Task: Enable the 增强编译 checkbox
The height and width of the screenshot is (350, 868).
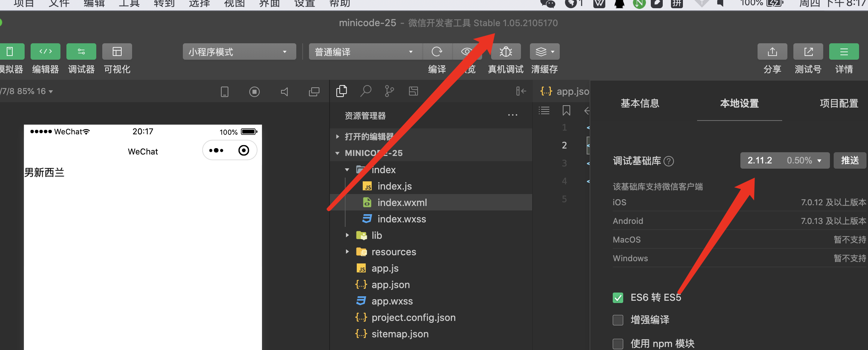Action: tap(618, 320)
